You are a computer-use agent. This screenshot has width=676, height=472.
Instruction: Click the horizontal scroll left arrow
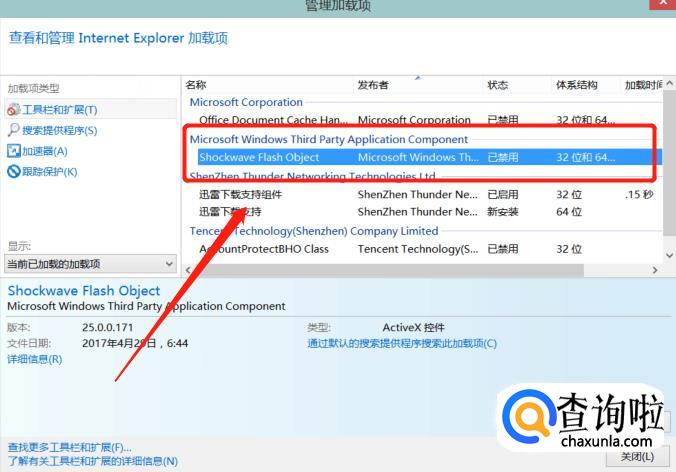(x=188, y=270)
